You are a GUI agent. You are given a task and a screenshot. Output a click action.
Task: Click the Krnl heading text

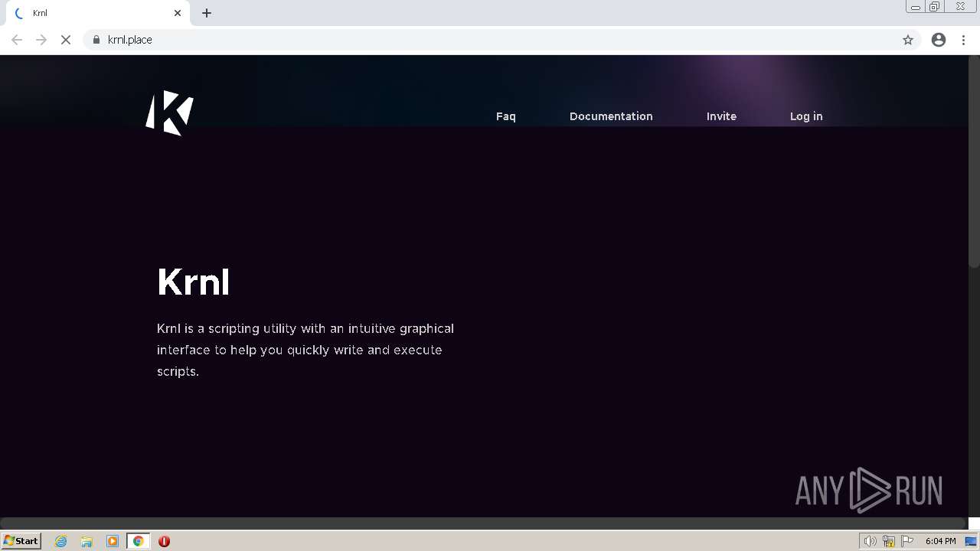[193, 282]
